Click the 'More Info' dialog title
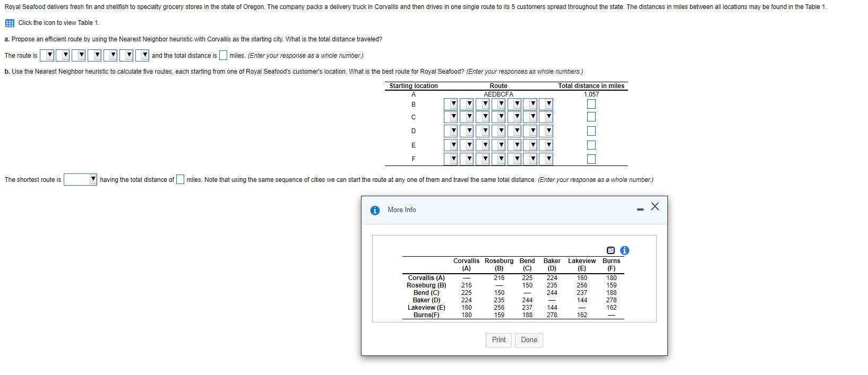 coord(402,210)
